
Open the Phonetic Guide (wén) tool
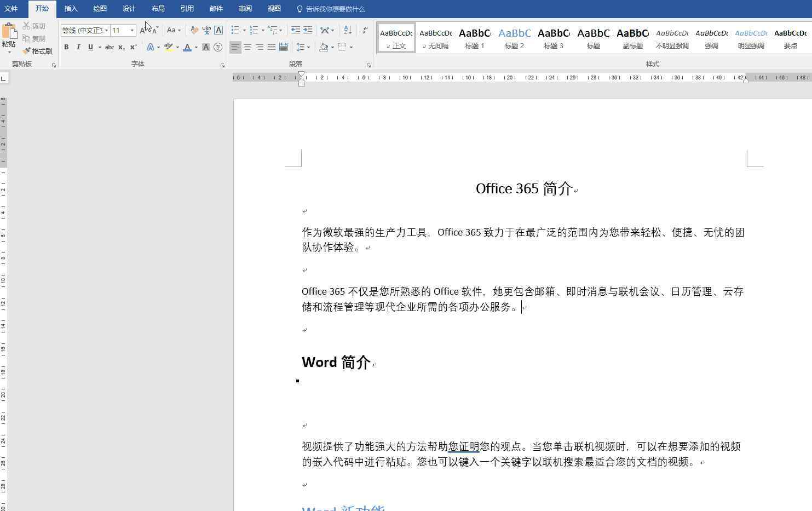[206, 30]
